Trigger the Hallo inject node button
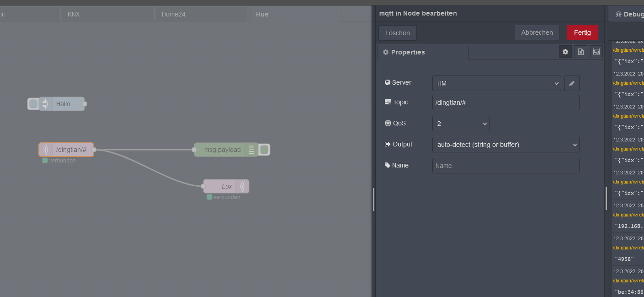The width and height of the screenshot is (644, 297). pos(33,104)
